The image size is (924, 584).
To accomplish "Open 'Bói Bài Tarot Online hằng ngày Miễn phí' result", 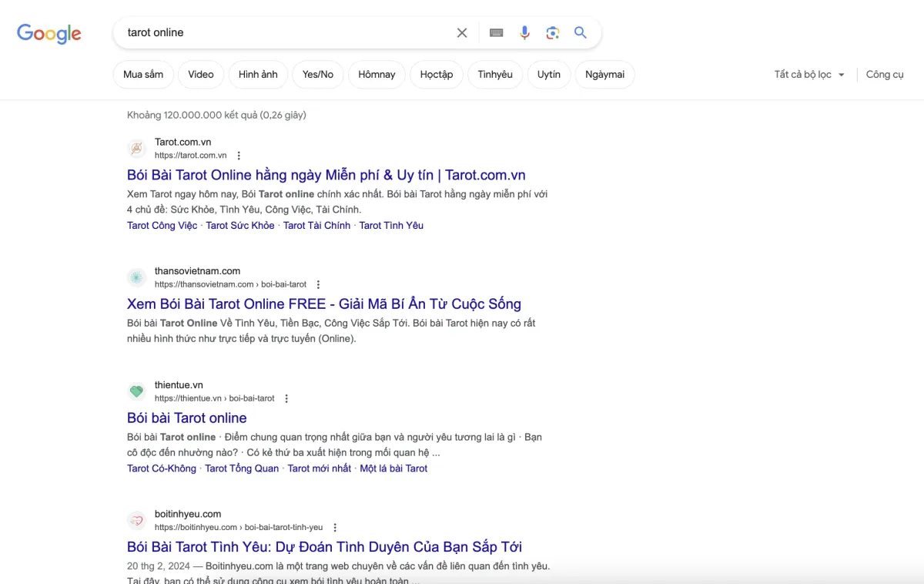I will (326, 175).
